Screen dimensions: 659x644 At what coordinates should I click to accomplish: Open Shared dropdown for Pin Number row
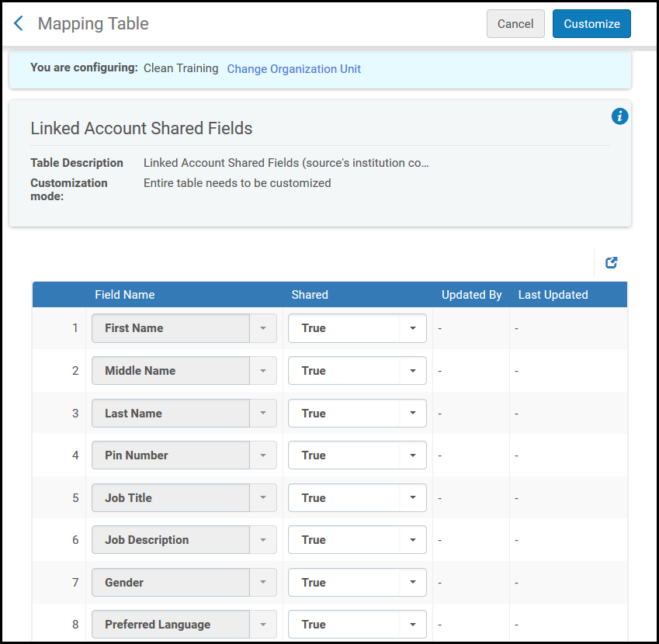357,455
